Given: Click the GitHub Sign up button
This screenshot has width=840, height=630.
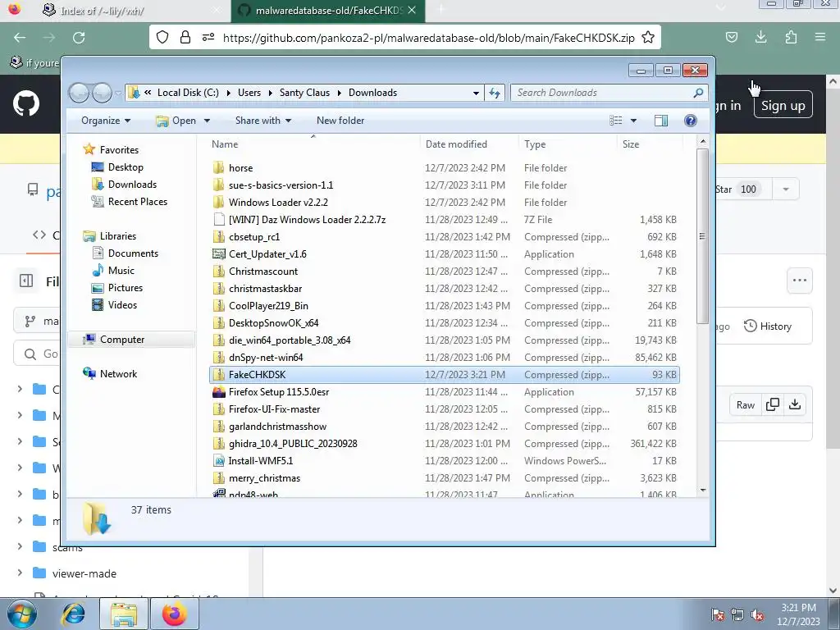Looking at the screenshot, I should (783, 106).
